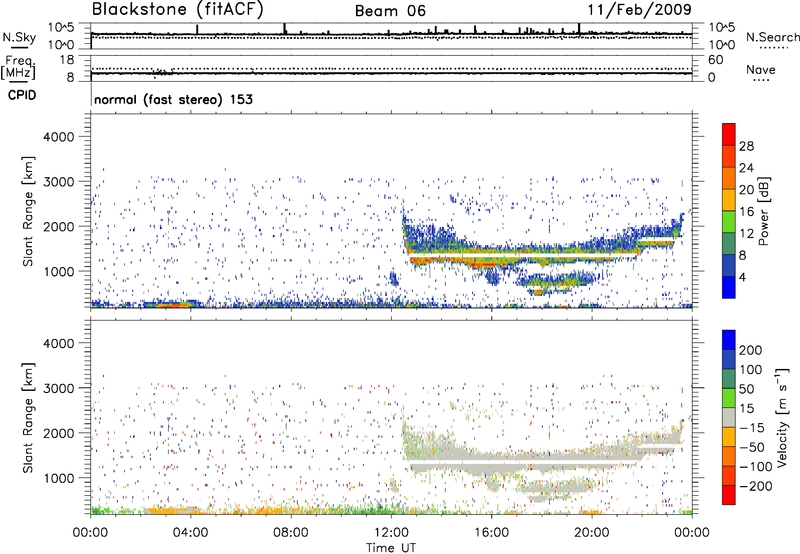Screen dimensions: 800x554
Task: Click the "200" label on the velocity colorbar
Action: click(751, 350)
